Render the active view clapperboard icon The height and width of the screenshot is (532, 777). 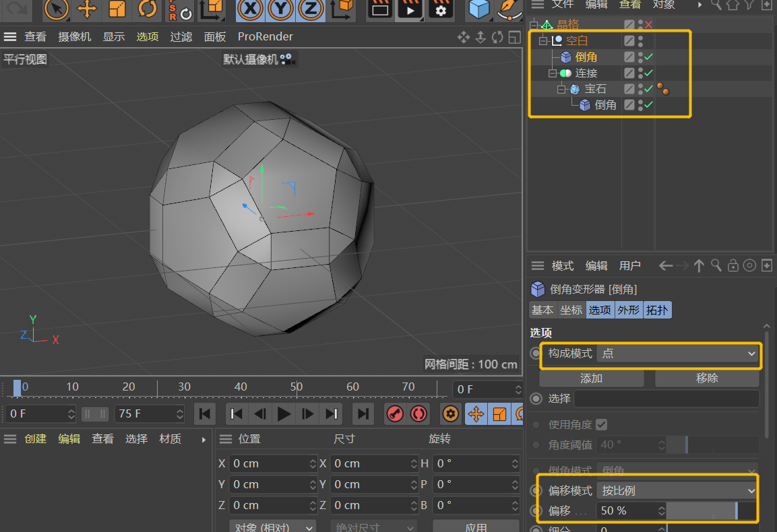tap(380, 9)
